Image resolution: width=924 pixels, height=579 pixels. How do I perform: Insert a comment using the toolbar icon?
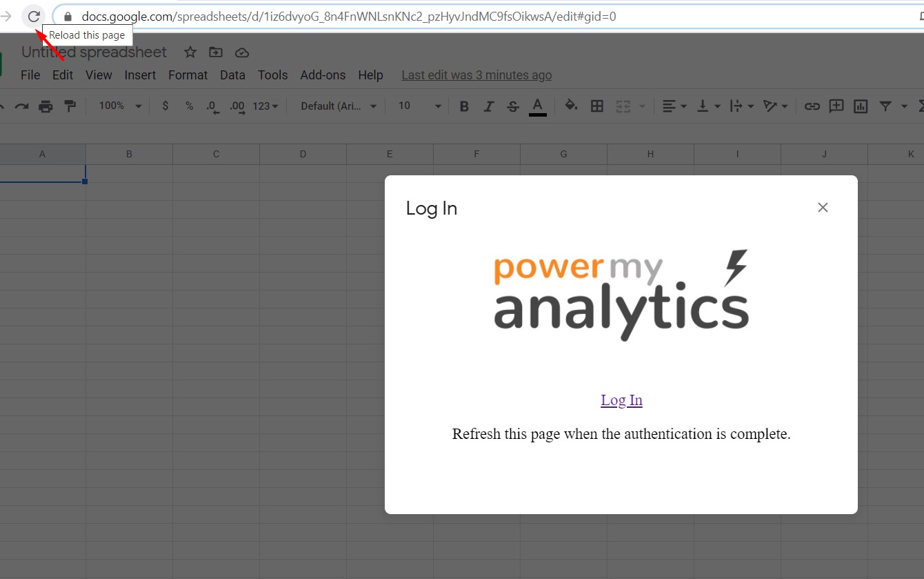pyautogui.click(x=835, y=106)
